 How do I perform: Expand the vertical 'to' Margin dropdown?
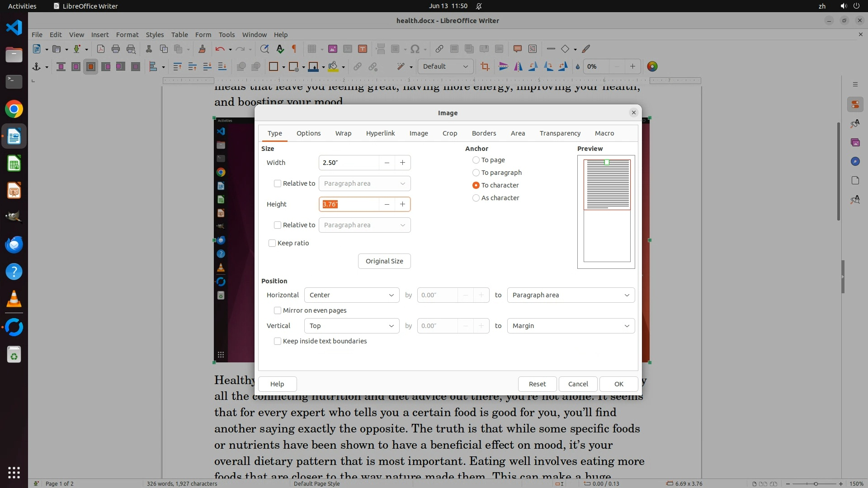[x=571, y=326]
